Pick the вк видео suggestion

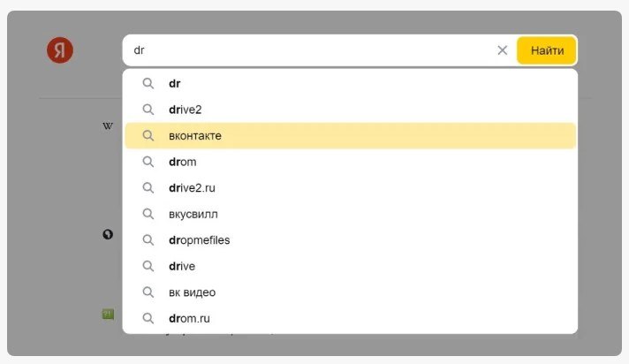[x=350, y=292]
